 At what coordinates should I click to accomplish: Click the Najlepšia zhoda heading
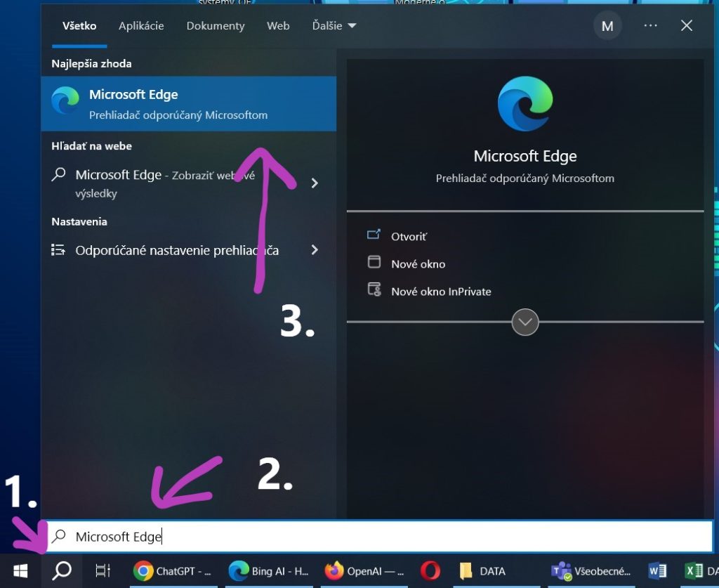pos(91,64)
